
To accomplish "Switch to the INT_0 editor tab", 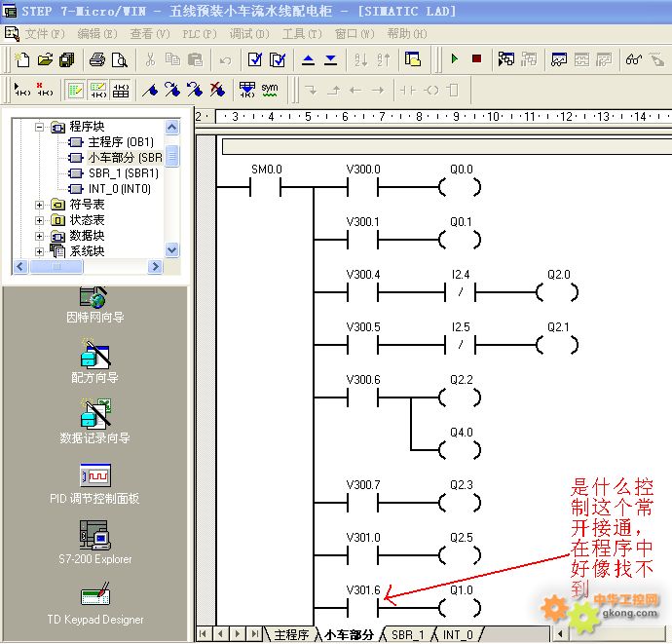I will pyautogui.click(x=458, y=634).
